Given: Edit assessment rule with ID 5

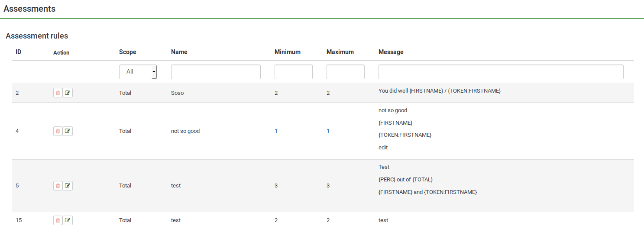Looking at the screenshot, I should tap(68, 186).
